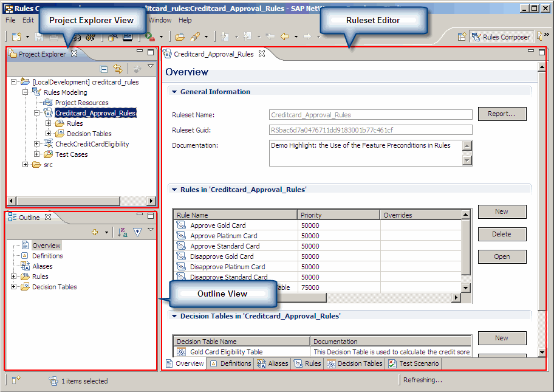Screen dimensions: 554x392
Task: Toggle alphabetical sorting in Outline view
Action: pyautogui.click(x=123, y=232)
